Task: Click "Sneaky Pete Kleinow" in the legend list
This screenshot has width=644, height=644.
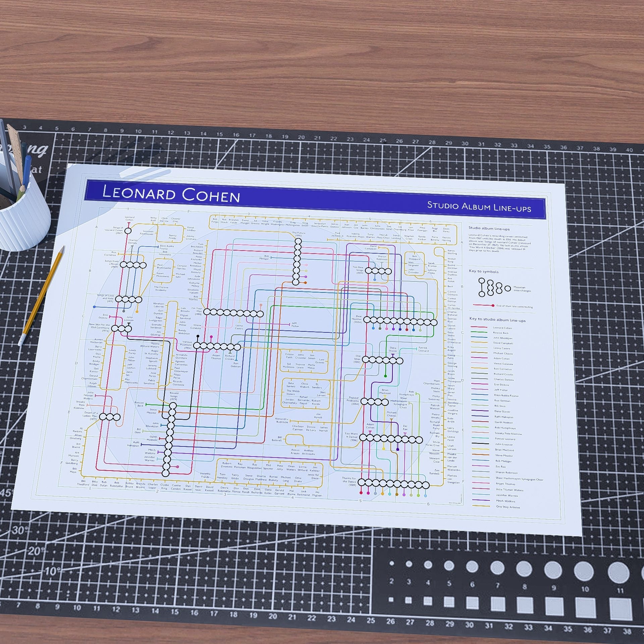Action: [508, 433]
